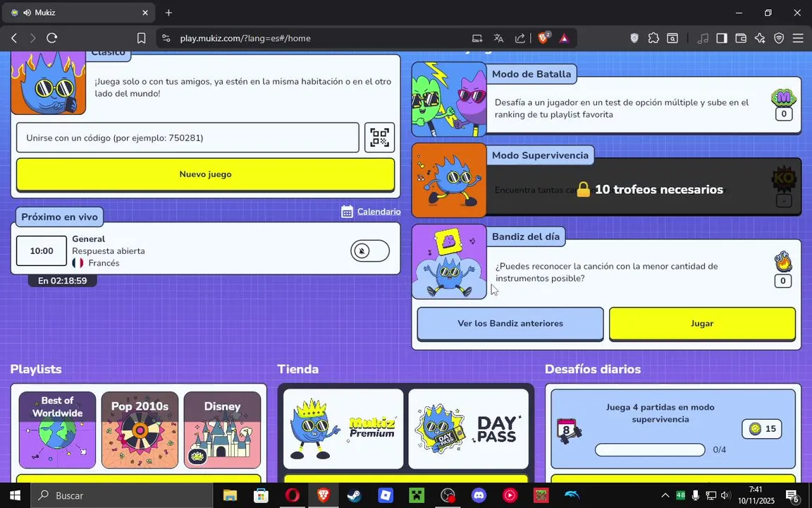
Task: Close the Mukiz tab
Action: click(145, 13)
